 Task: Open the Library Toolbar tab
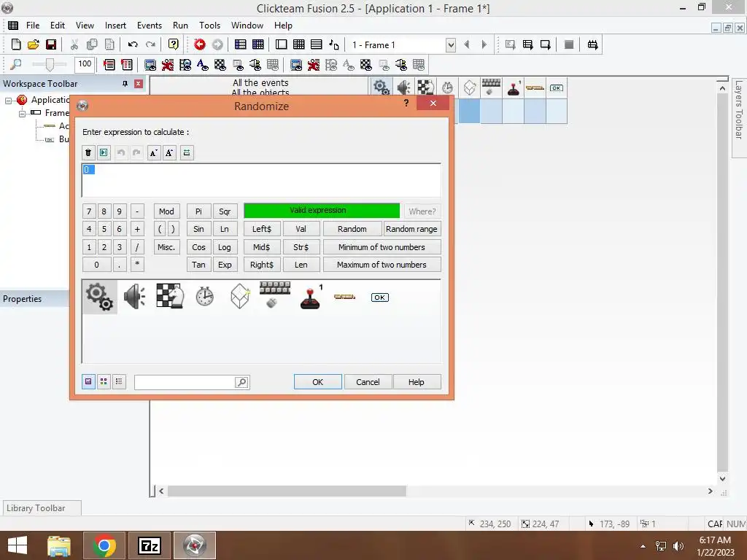pyautogui.click(x=42, y=508)
